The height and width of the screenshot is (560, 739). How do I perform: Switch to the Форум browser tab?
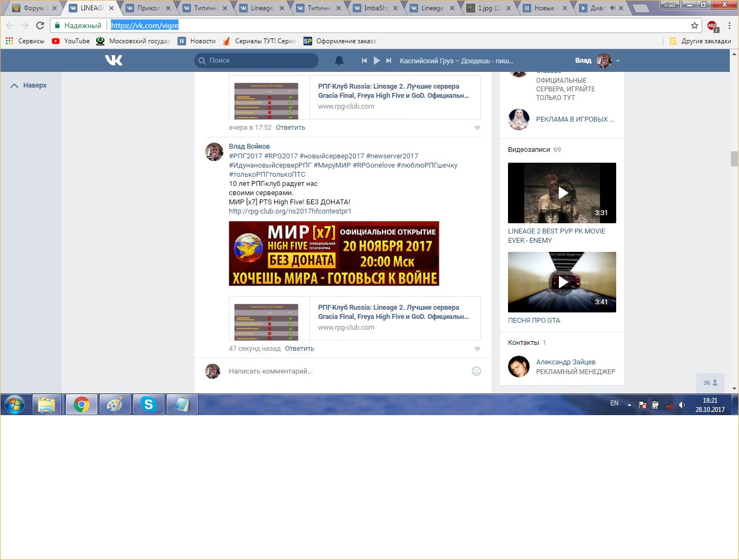tap(34, 8)
